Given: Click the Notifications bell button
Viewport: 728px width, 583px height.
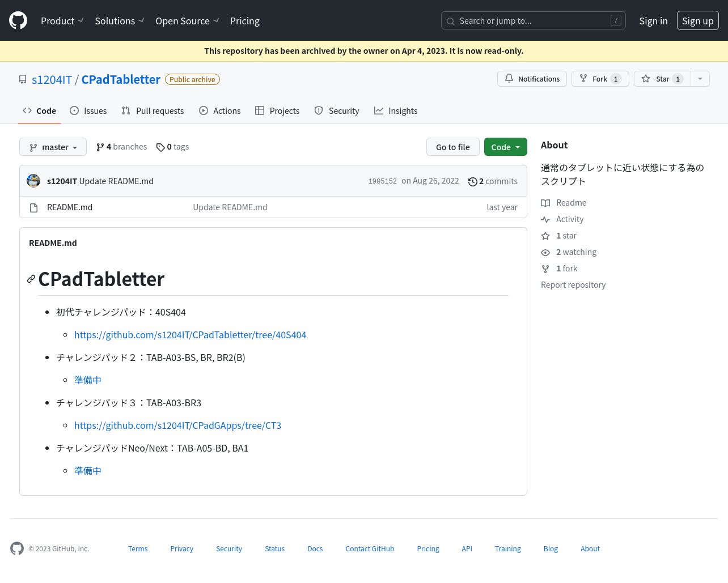Looking at the screenshot, I should 532,79.
